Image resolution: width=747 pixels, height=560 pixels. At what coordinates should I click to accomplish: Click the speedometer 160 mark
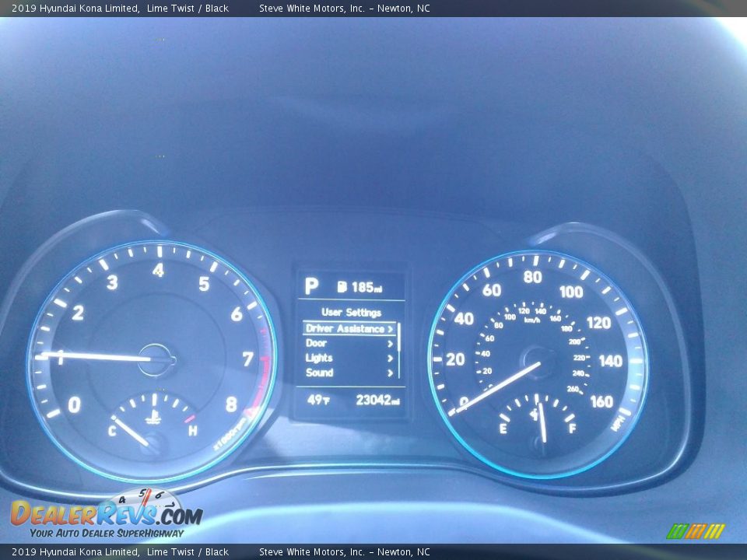(601, 401)
